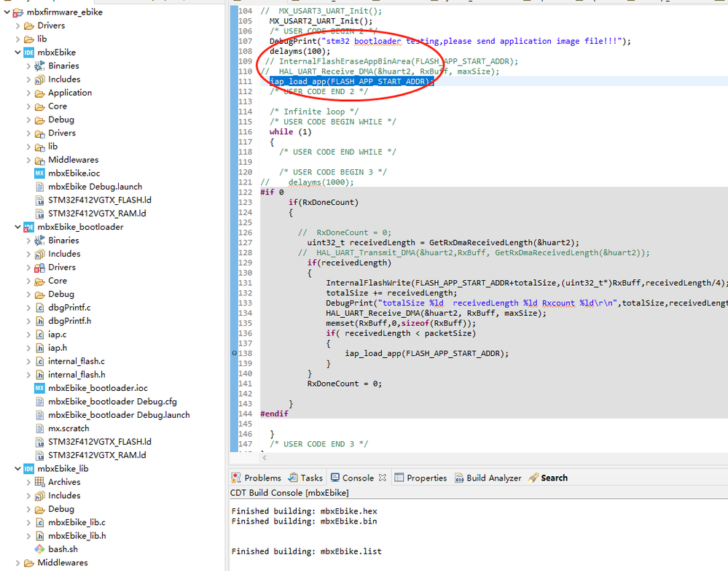Click the Binaries icon under mbxEbike
Image resolution: width=728 pixels, height=571 pixels.
tap(39, 66)
